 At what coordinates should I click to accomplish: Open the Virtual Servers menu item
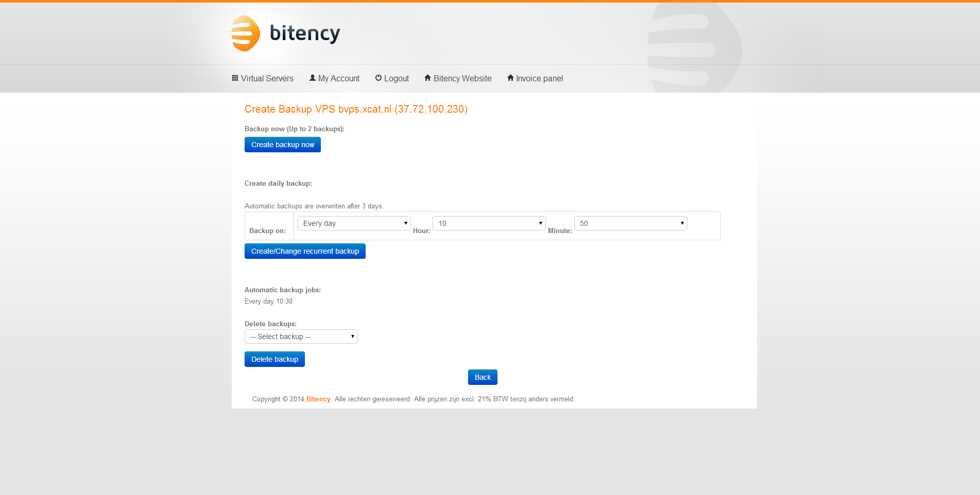point(267,79)
